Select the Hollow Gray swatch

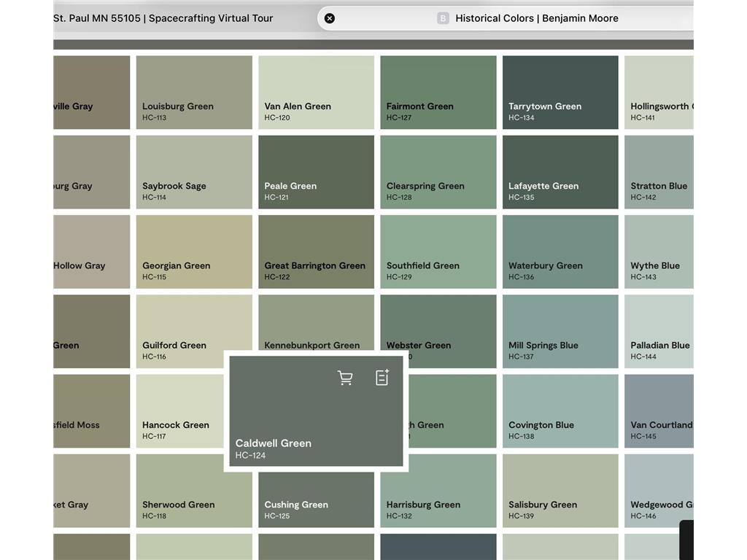pos(91,252)
